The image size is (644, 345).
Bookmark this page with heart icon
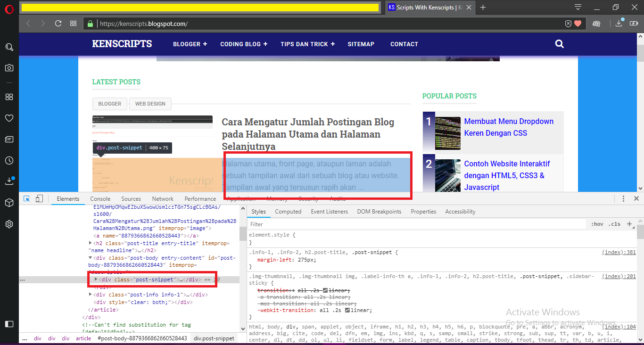pyautogui.click(x=578, y=24)
